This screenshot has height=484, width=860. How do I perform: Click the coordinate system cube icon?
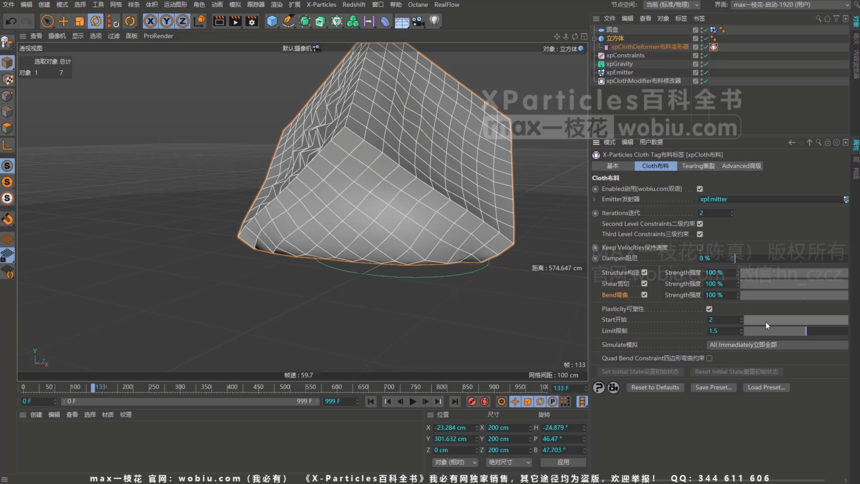[x=200, y=21]
